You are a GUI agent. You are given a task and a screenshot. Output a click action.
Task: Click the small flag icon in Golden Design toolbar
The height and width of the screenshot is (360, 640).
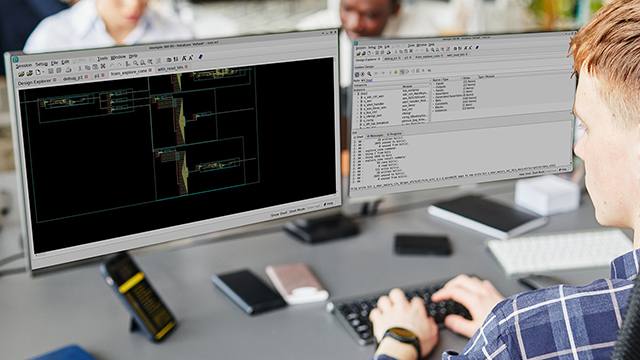(429, 71)
